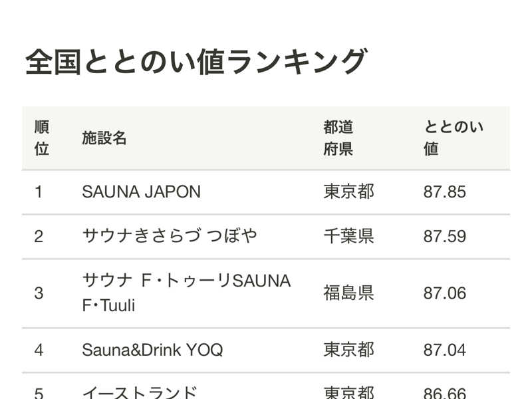Click the 都道府県 column header
532x399 pixels.
338,138
